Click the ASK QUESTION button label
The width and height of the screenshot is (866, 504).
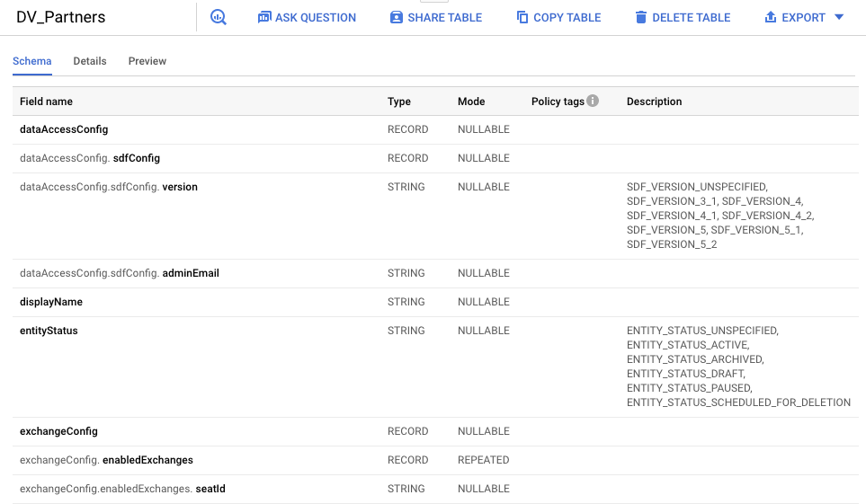(x=316, y=18)
